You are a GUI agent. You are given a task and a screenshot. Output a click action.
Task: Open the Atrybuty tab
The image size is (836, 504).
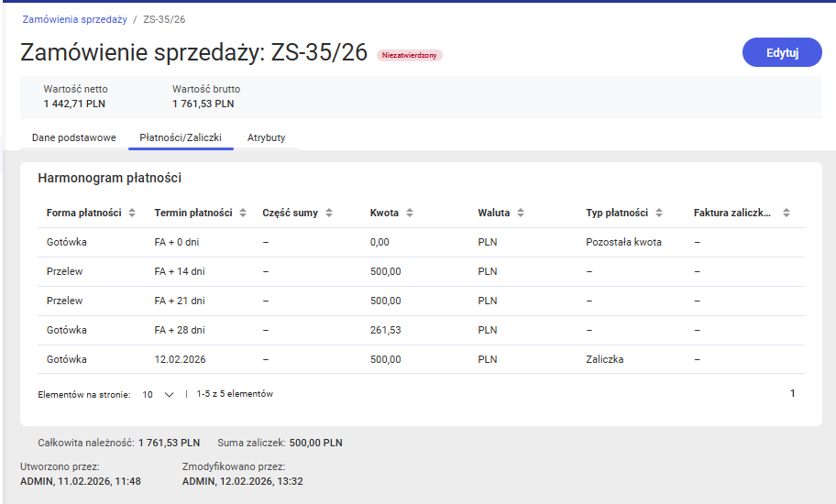(266, 137)
